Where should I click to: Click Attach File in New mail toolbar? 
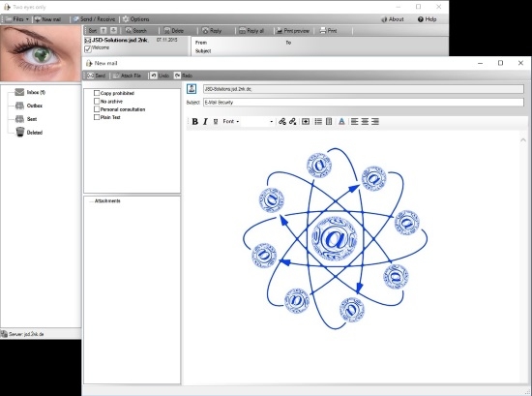(127, 76)
